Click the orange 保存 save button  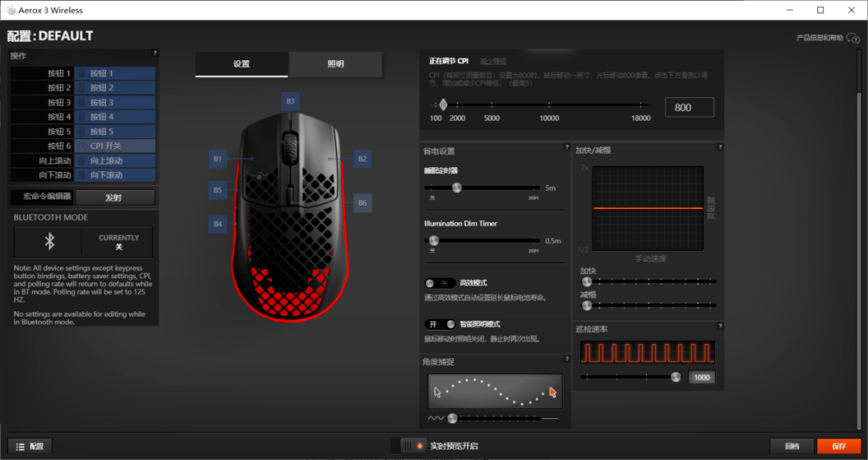(x=838, y=446)
